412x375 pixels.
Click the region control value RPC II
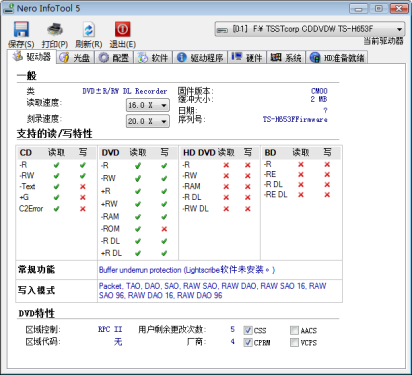tap(110, 329)
